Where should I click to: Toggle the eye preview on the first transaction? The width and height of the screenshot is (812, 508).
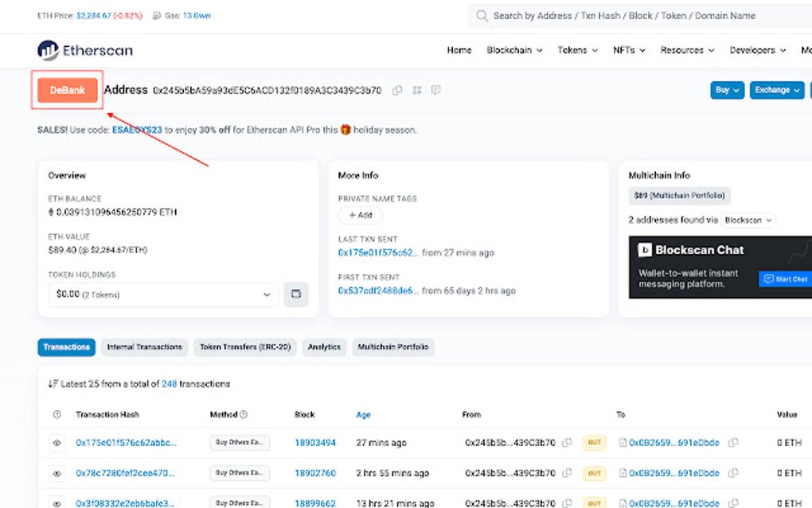(57, 442)
